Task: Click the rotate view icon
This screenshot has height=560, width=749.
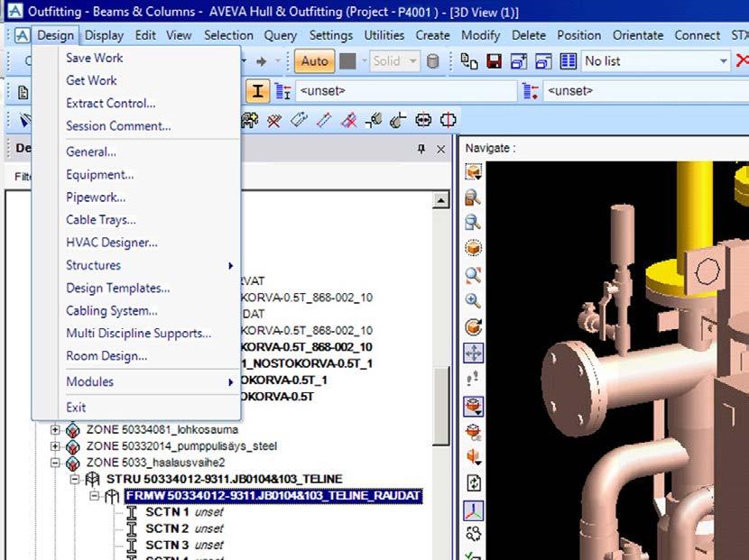Action: 474,327
